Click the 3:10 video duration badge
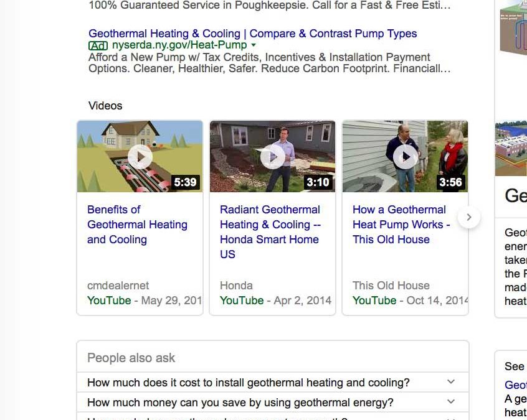Image resolution: width=527 pixels, height=420 pixels. pos(318,182)
